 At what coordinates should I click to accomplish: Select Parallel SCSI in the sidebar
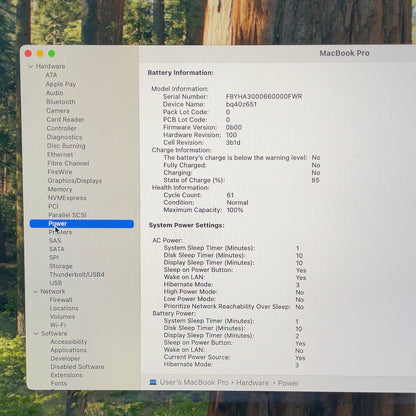[67, 215]
